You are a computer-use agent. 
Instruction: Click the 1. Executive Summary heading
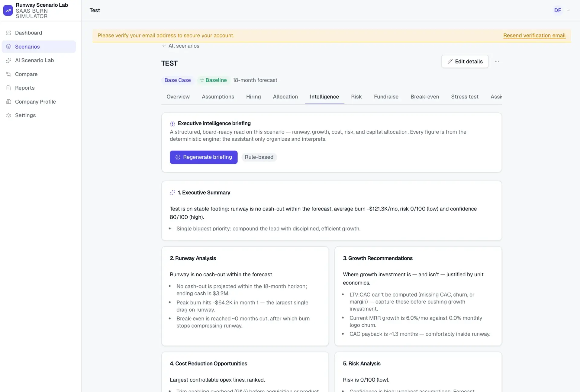204,193
